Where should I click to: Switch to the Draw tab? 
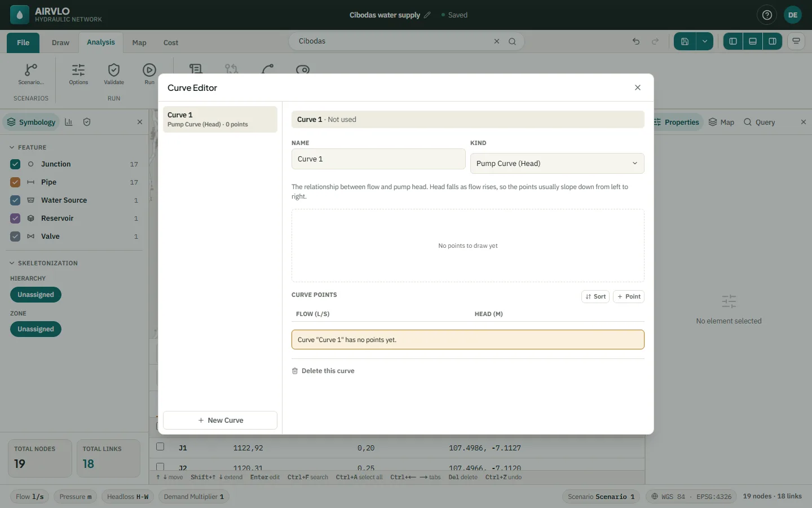60,43
